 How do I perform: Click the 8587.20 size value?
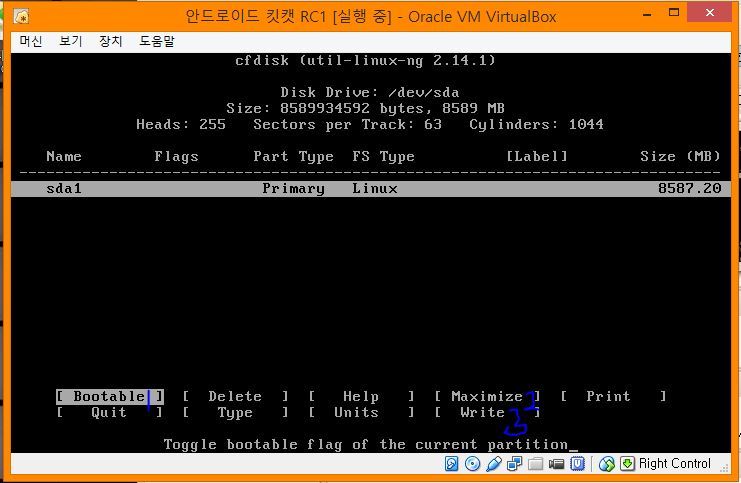pyautogui.click(x=689, y=188)
